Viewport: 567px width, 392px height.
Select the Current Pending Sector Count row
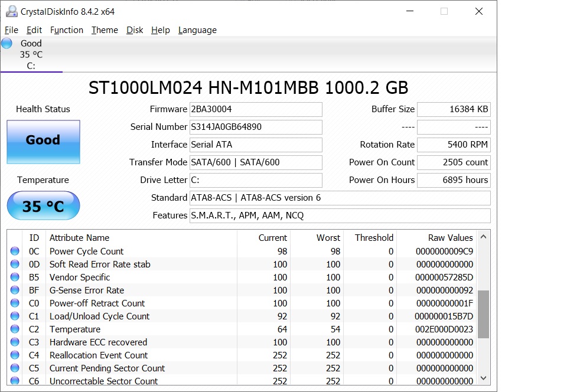(242, 368)
